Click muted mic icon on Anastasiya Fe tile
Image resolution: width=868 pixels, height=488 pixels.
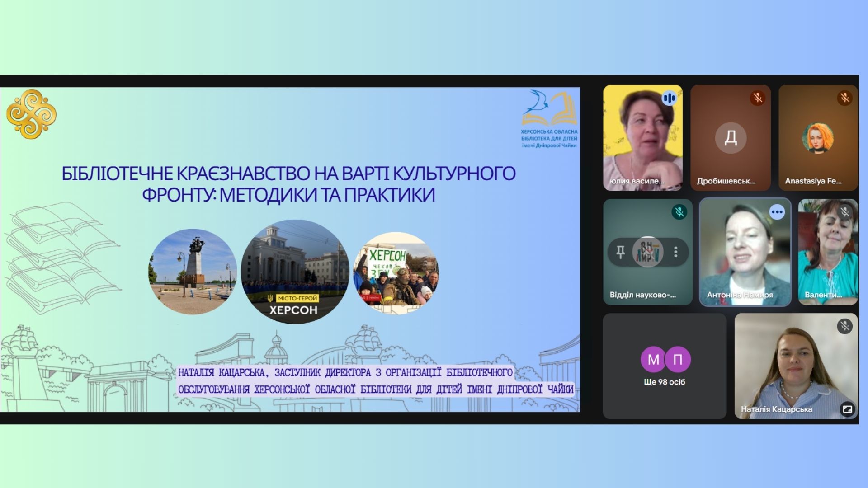(x=844, y=98)
